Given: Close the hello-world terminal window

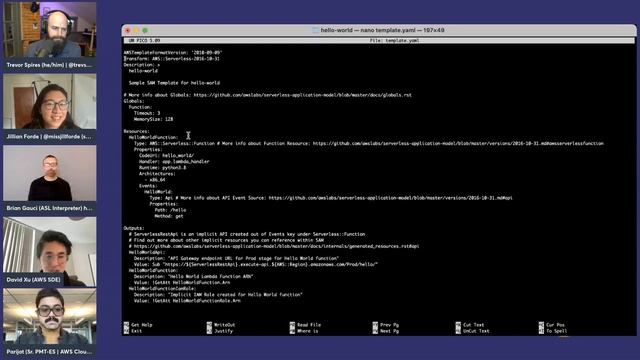Looking at the screenshot, I should tap(127, 30).
